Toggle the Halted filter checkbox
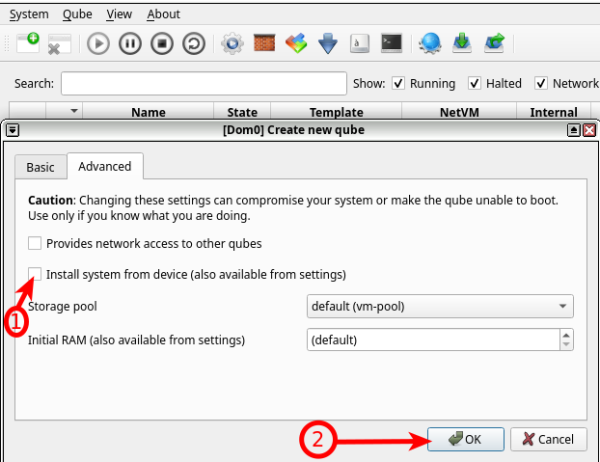Screen dimensions: 600x462 pyautogui.click(x=474, y=83)
